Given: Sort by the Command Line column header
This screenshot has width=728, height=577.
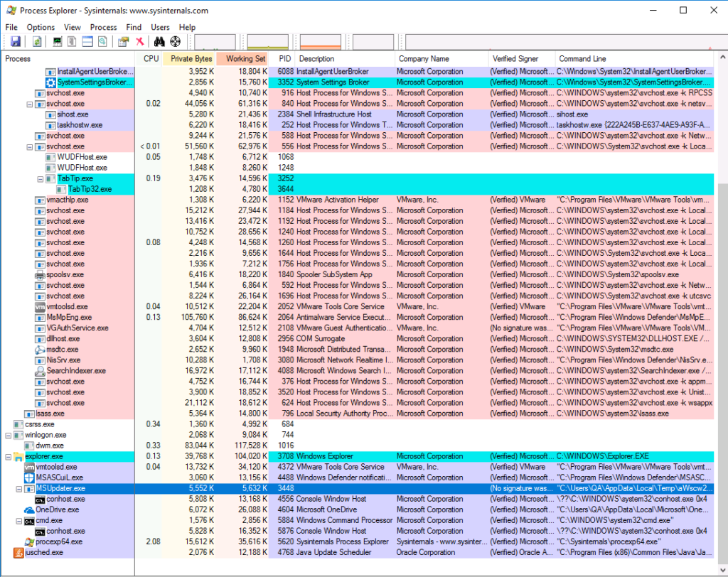Looking at the screenshot, I should (635, 59).
